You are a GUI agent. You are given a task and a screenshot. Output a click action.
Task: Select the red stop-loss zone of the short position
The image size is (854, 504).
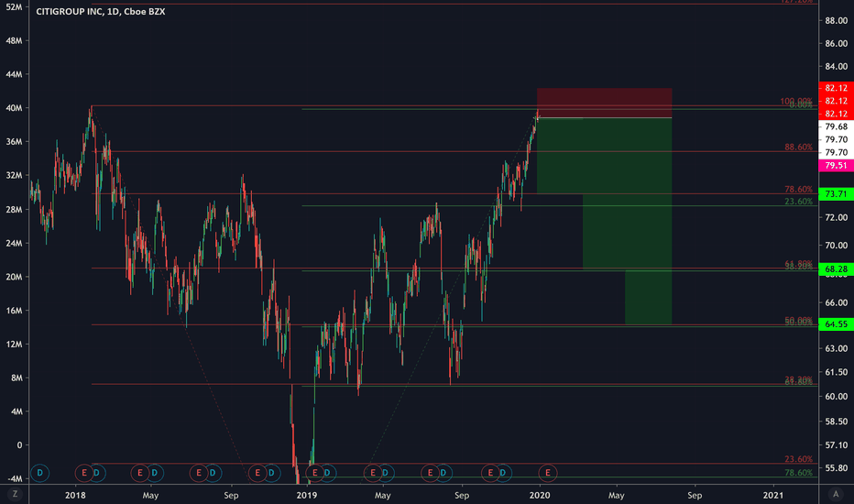pos(604,103)
